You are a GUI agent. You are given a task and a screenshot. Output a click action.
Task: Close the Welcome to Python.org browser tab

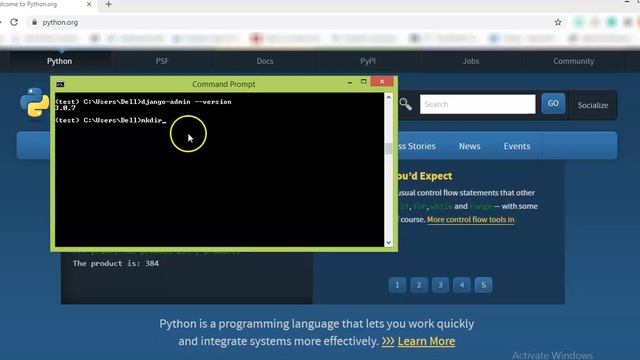[89, 4]
